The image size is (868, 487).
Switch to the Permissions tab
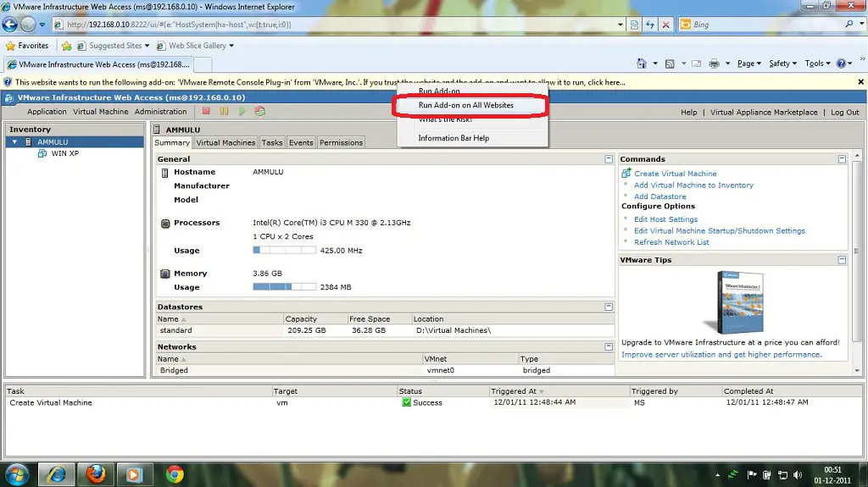click(x=341, y=143)
